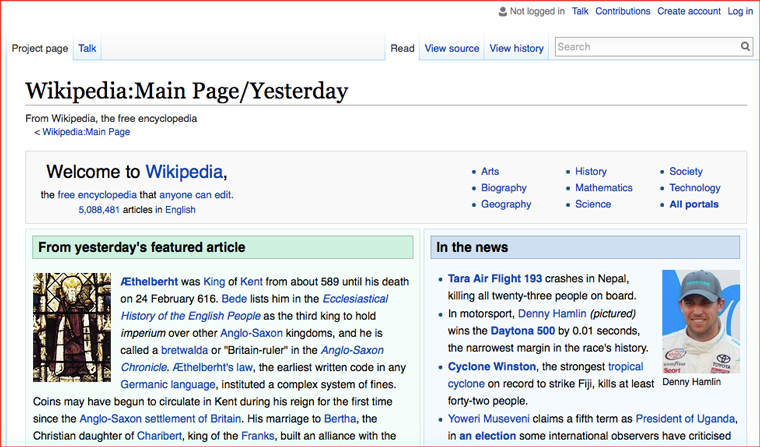This screenshot has height=447, width=760.
Task: Switch to the Talk tab
Action: (x=87, y=48)
